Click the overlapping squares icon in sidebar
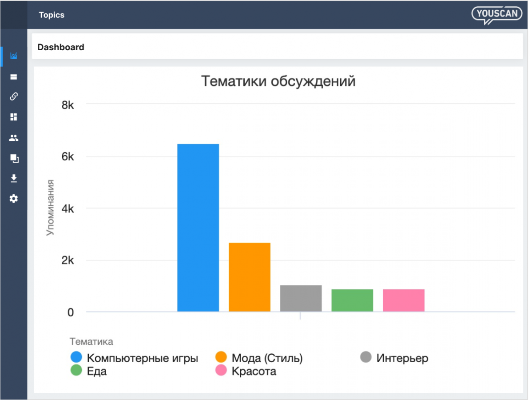 (14, 158)
